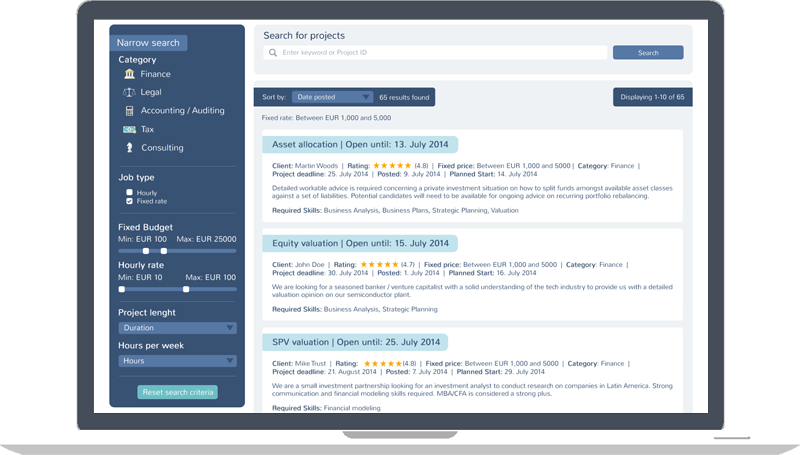Open the Asset allocation project title
The image size is (800, 455).
point(360,145)
